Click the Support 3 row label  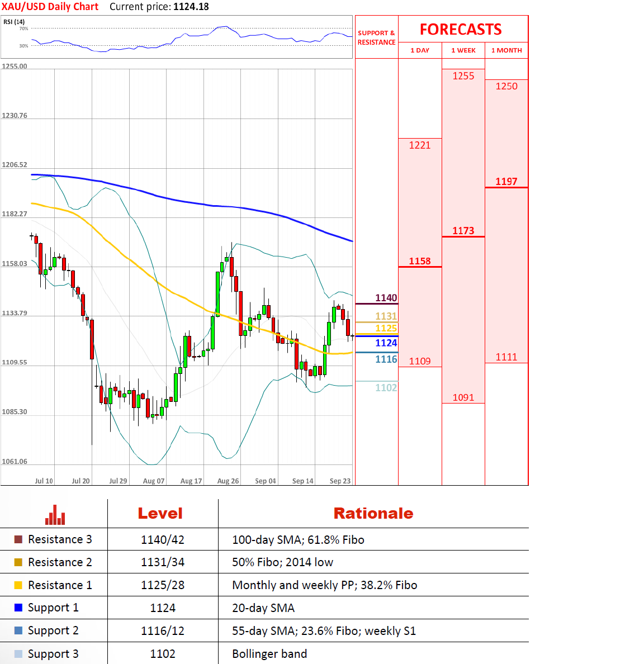53,654
